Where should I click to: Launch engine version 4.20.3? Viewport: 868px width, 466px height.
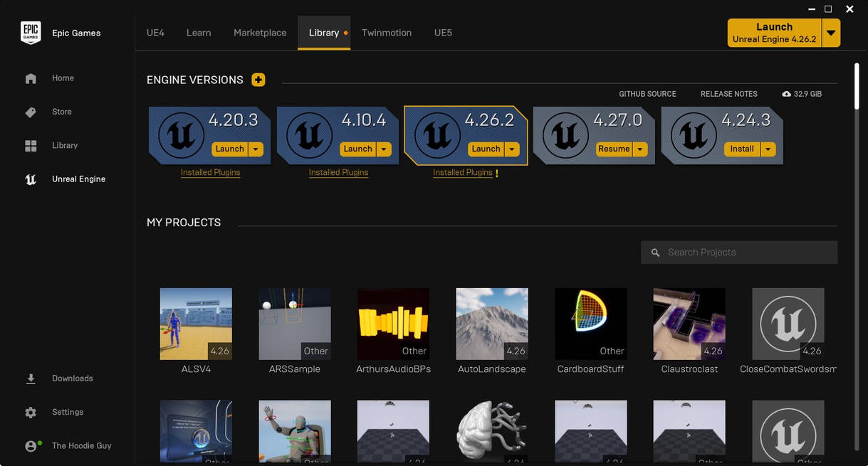click(x=230, y=149)
